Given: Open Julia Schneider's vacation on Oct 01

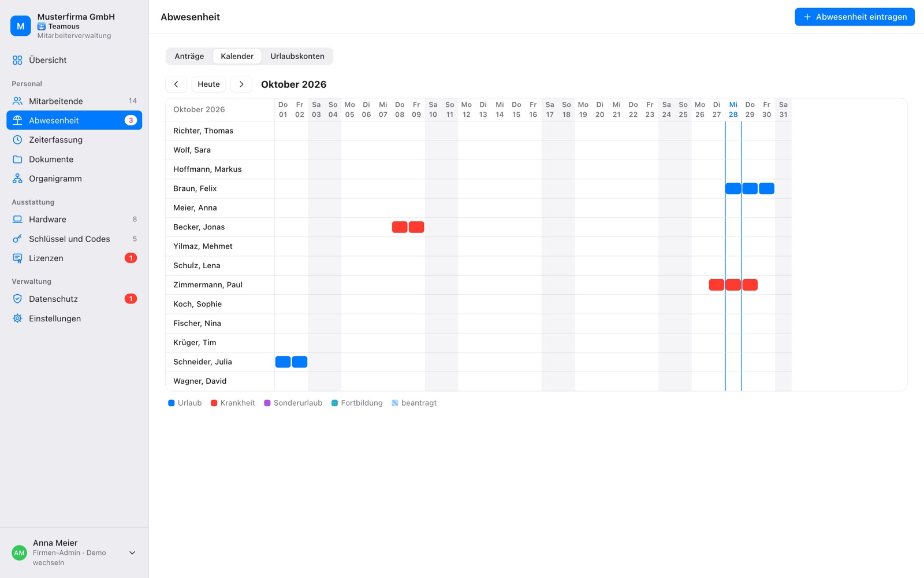Looking at the screenshot, I should coord(283,362).
